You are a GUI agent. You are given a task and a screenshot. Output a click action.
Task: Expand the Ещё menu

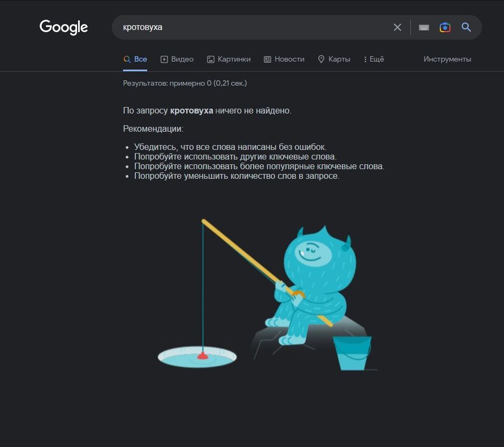point(374,59)
